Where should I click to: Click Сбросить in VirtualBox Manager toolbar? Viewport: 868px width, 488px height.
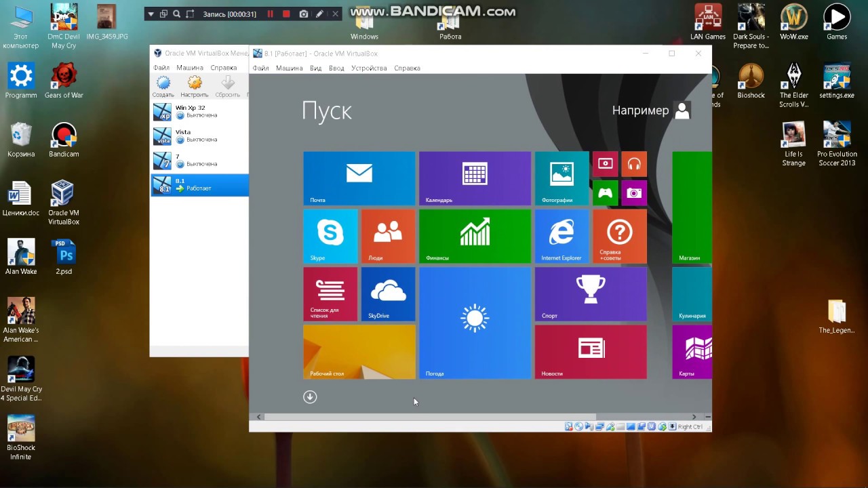tap(228, 86)
